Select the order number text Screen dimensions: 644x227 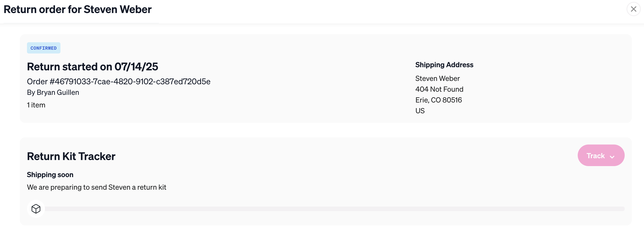coord(118,82)
